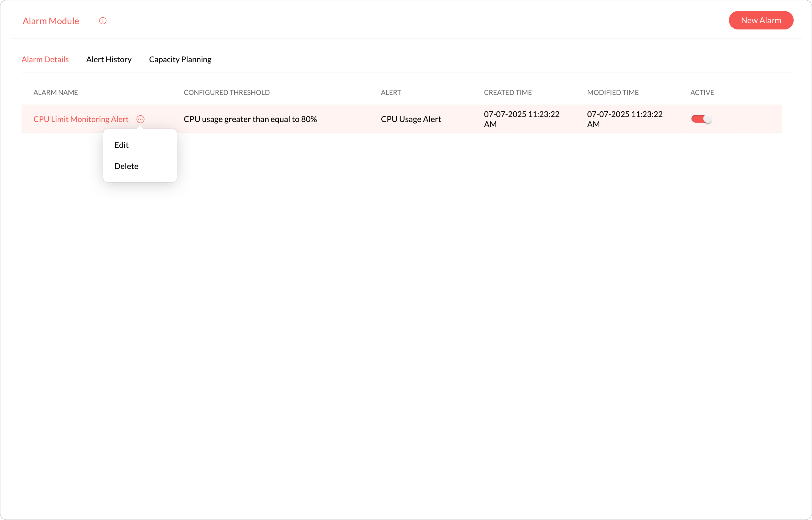Click the MODIFIED TIME column header
The width and height of the screenshot is (812, 520).
[612, 93]
